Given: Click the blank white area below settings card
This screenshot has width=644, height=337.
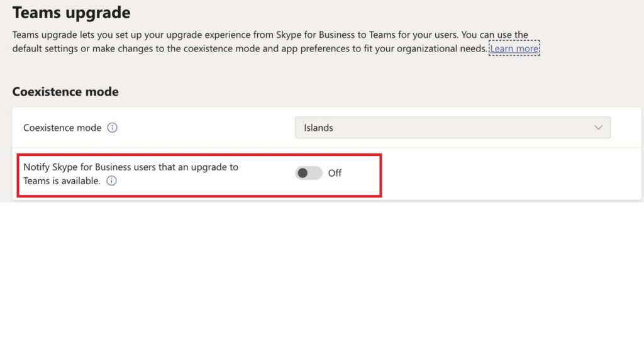Looking at the screenshot, I should click(x=322, y=270).
